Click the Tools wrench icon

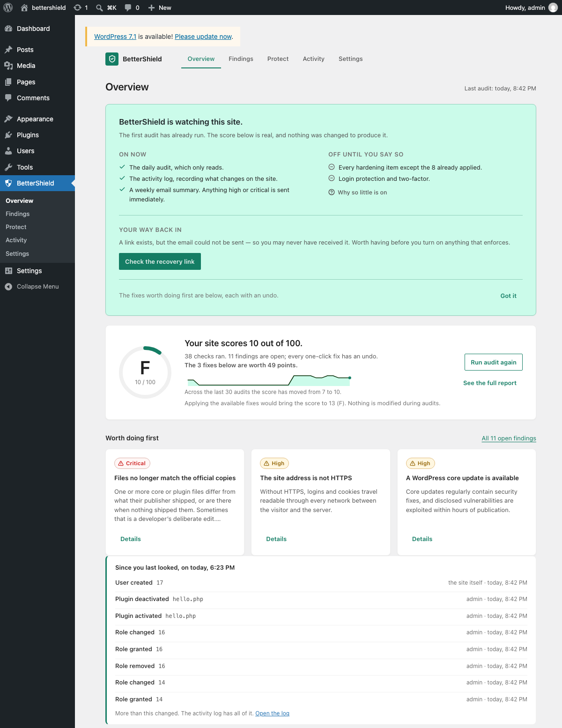8,167
